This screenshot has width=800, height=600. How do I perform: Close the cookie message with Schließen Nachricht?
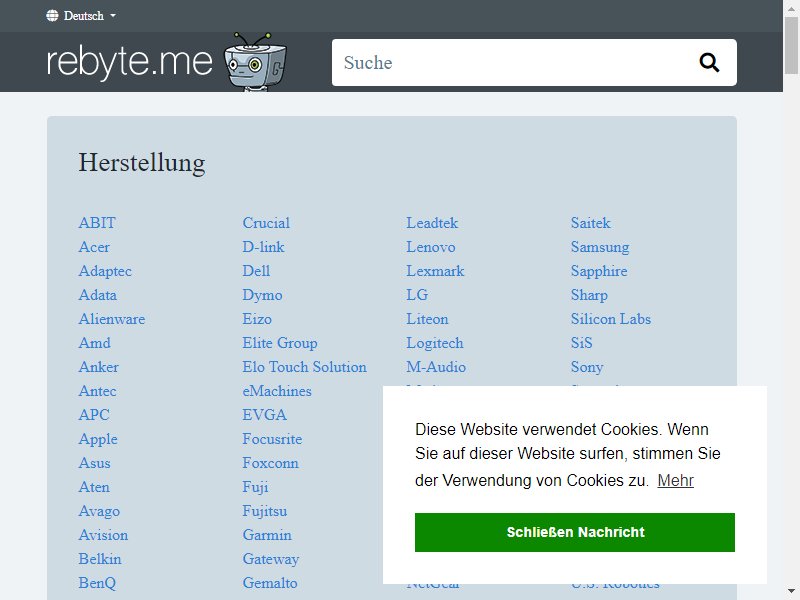574,532
